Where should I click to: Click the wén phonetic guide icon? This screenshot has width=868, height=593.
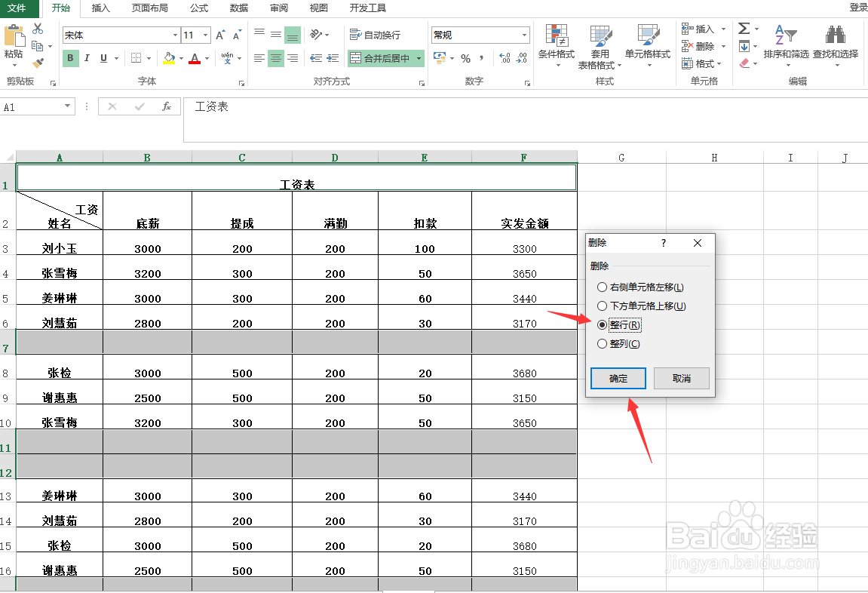pos(227,57)
